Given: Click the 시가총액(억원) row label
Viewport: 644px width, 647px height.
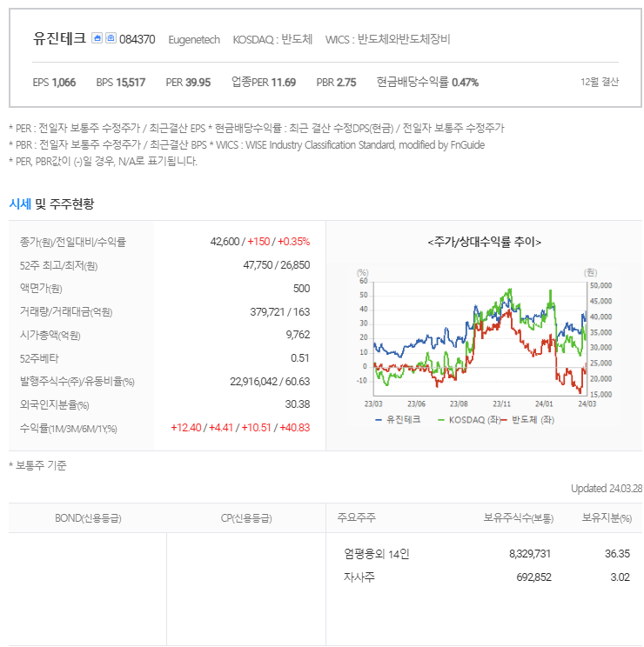Looking at the screenshot, I should coord(50,335).
